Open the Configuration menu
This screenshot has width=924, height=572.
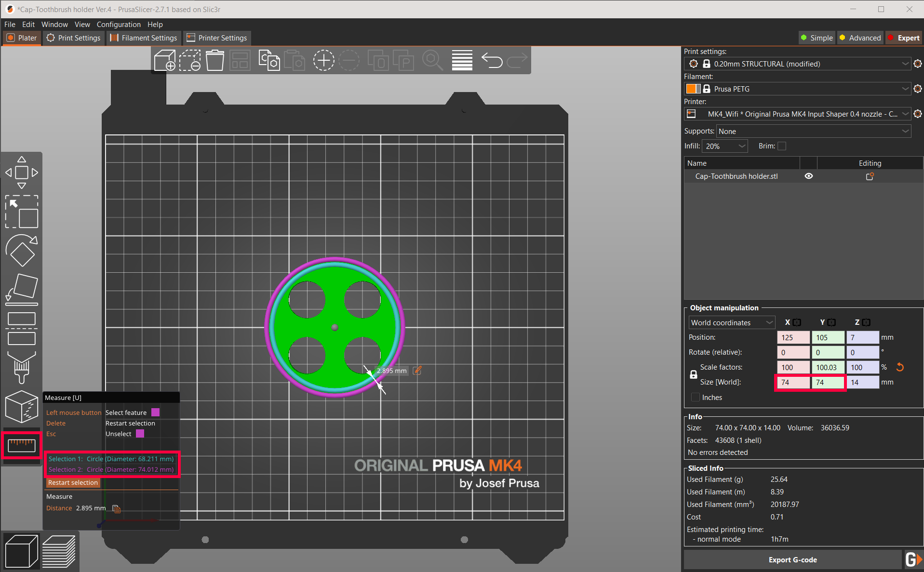(119, 24)
